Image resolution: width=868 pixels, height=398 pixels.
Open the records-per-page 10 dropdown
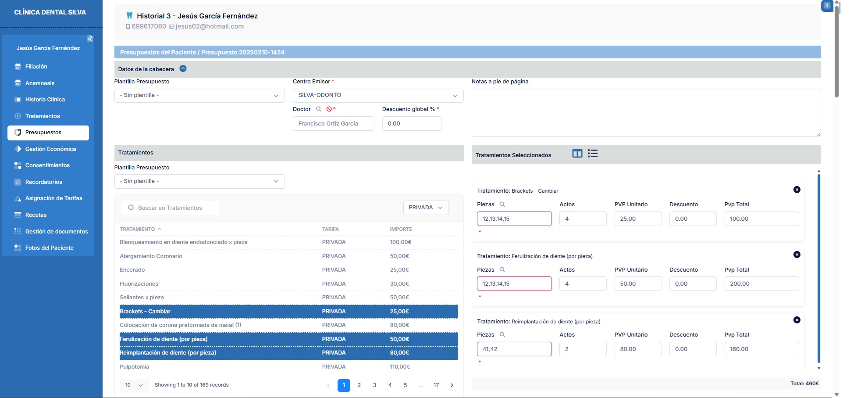coord(134,385)
